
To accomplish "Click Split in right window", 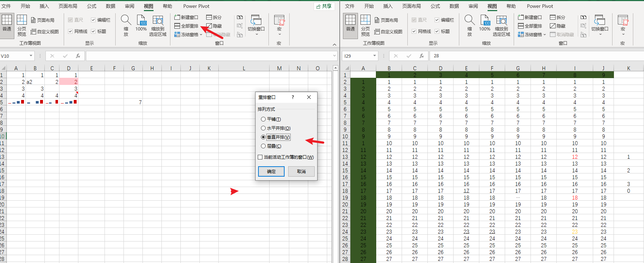I will (558, 17).
